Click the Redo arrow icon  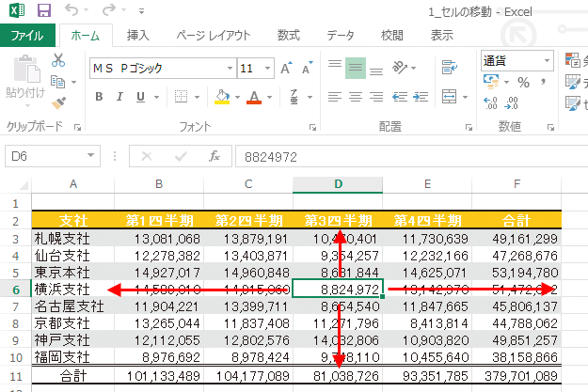109,9
